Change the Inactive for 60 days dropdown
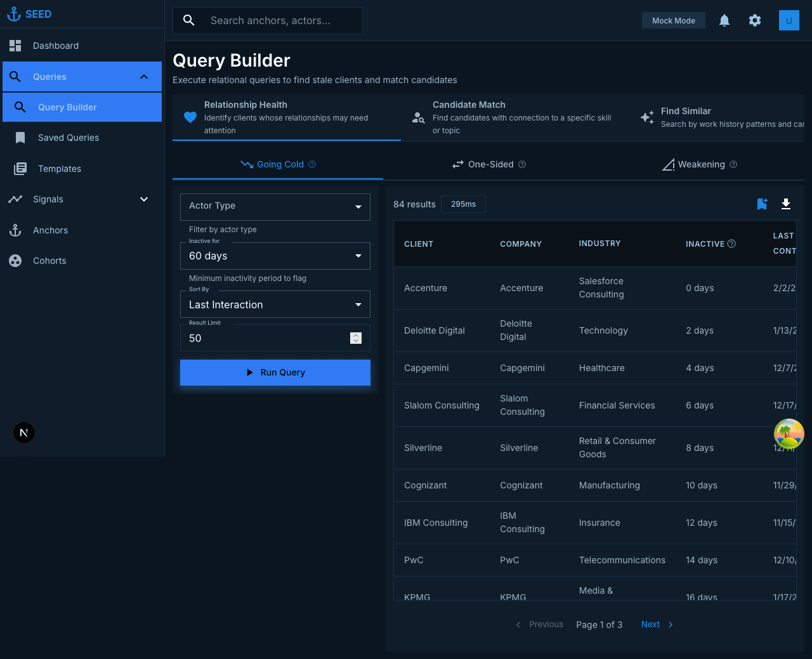 (x=275, y=256)
